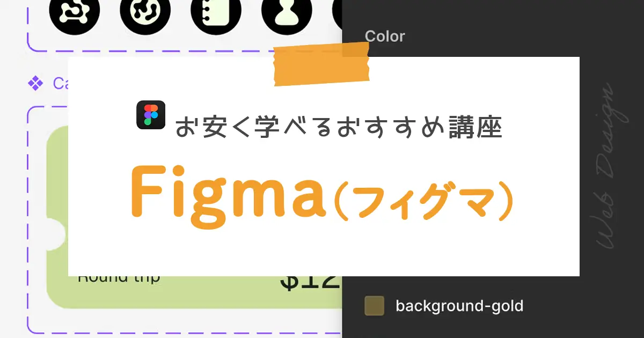Click the background-gold style name
The width and height of the screenshot is (644, 338).
coord(459,306)
